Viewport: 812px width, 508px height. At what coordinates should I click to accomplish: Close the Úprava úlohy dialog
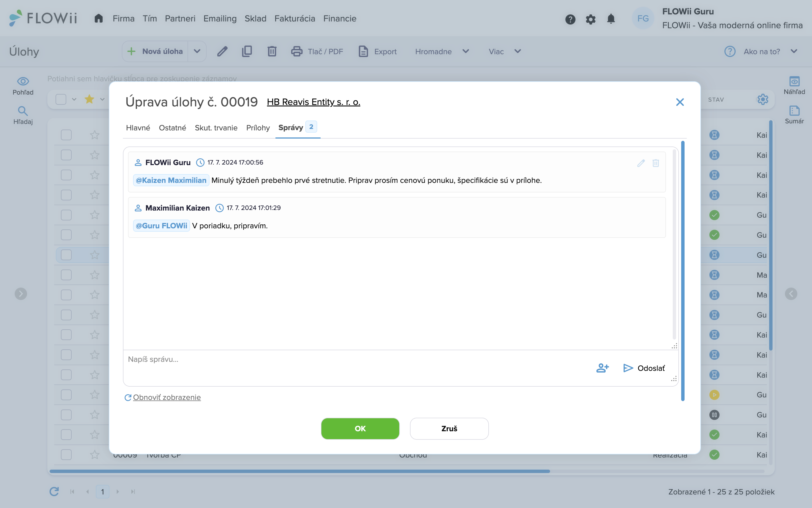[x=680, y=102]
